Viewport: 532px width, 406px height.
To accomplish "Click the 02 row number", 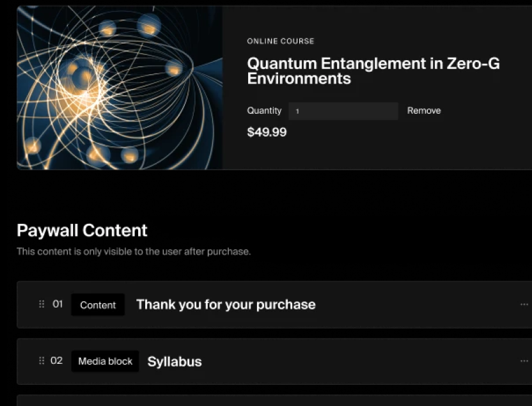I will coord(56,361).
